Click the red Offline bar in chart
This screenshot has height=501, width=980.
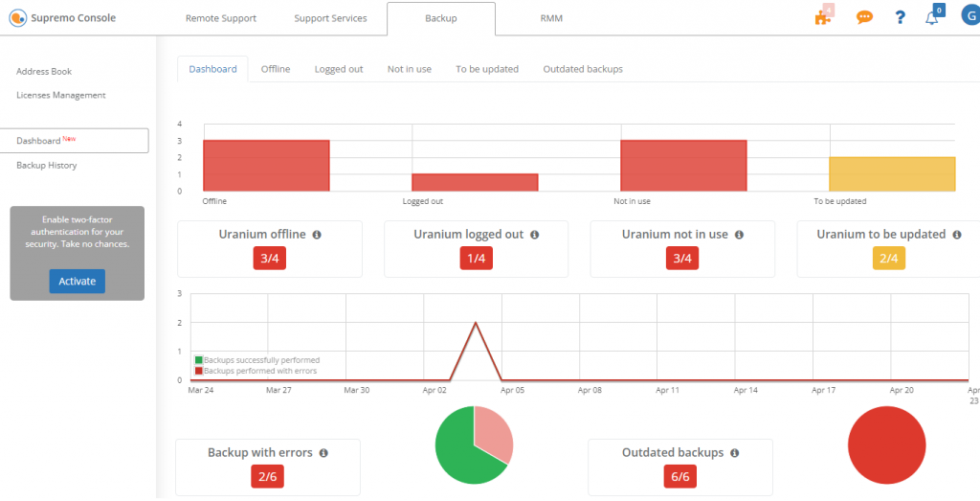point(266,166)
